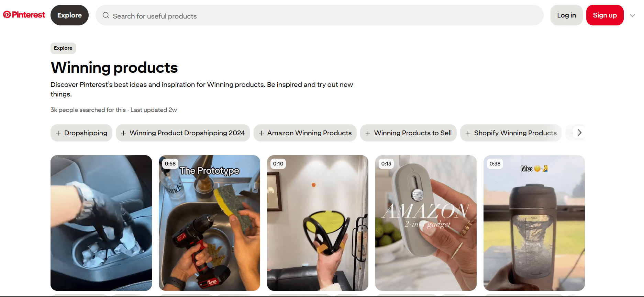This screenshot has width=644, height=297.
Task: Show more related topics with the right arrow
Action: 579,133
